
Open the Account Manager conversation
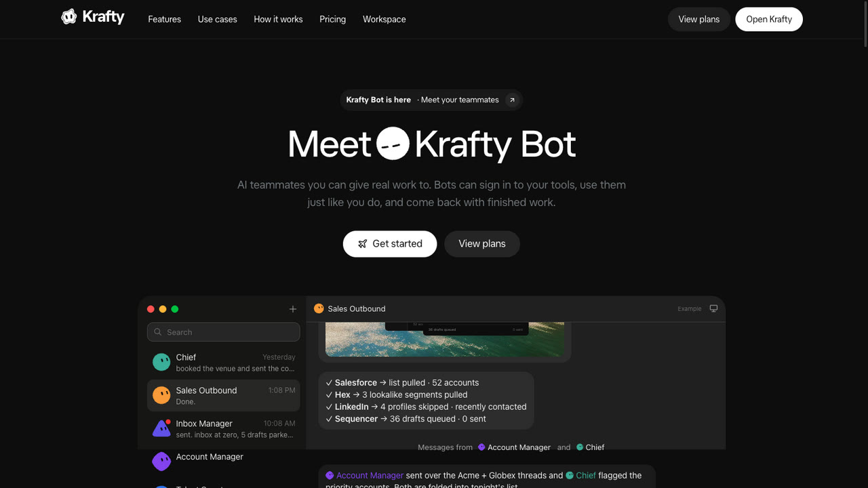pos(224,462)
